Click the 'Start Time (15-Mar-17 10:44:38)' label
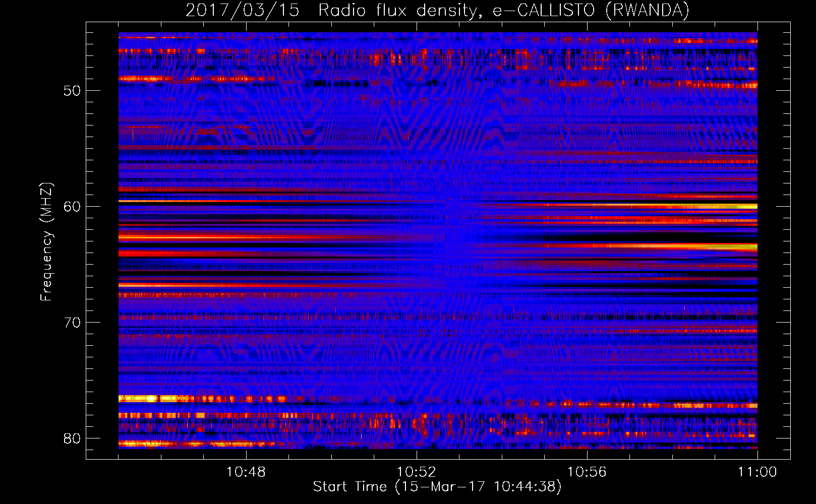This screenshot has height=504, width=816. coord(437,487)
